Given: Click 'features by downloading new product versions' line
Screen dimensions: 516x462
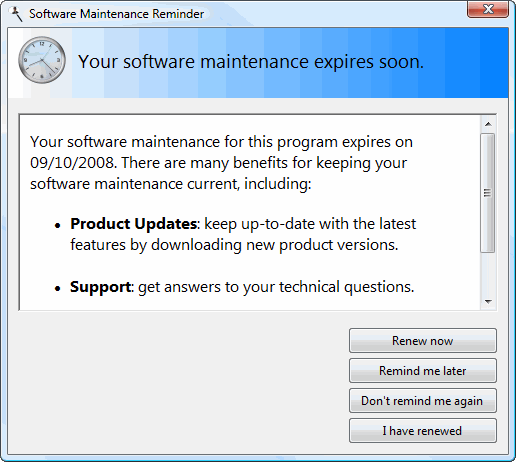Looking at the screenshot, I should pos(234,245).
